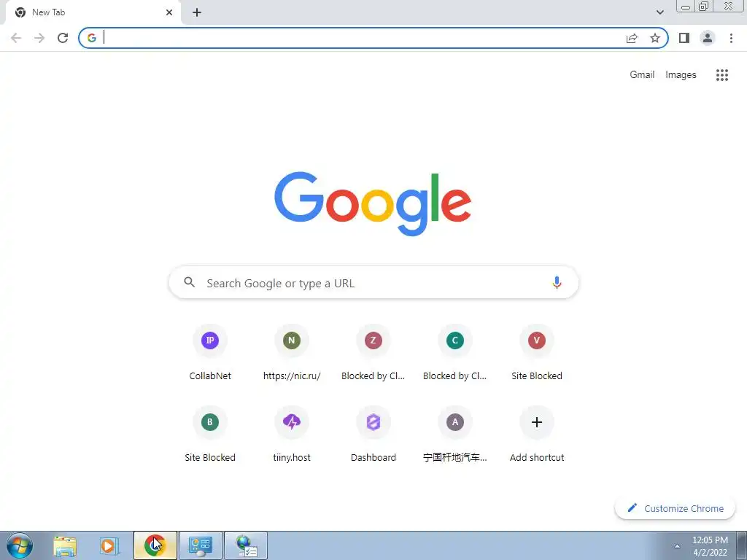The width and height of the screenshot is (747, 560).
Task: Close the New Tab tab
Action: tap(169, 12)
